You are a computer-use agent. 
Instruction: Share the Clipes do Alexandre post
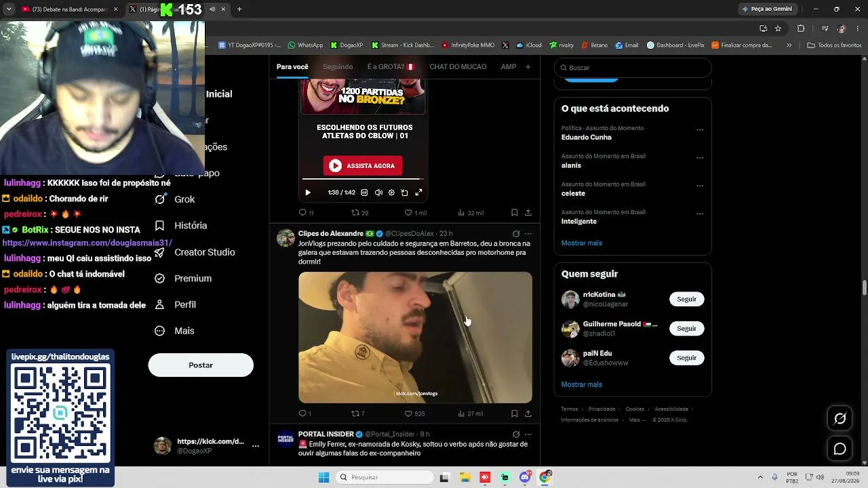pos(528,413)
